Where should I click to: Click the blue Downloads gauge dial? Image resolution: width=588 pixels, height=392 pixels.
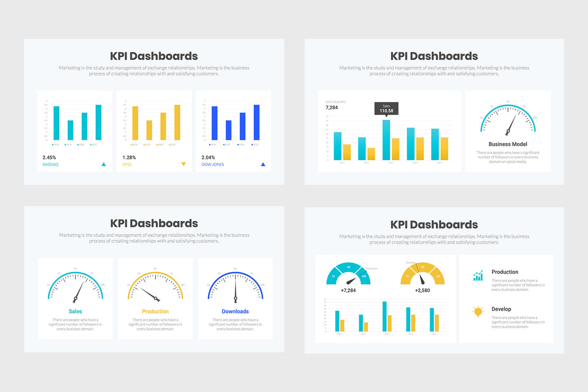[x=235, y=286]
